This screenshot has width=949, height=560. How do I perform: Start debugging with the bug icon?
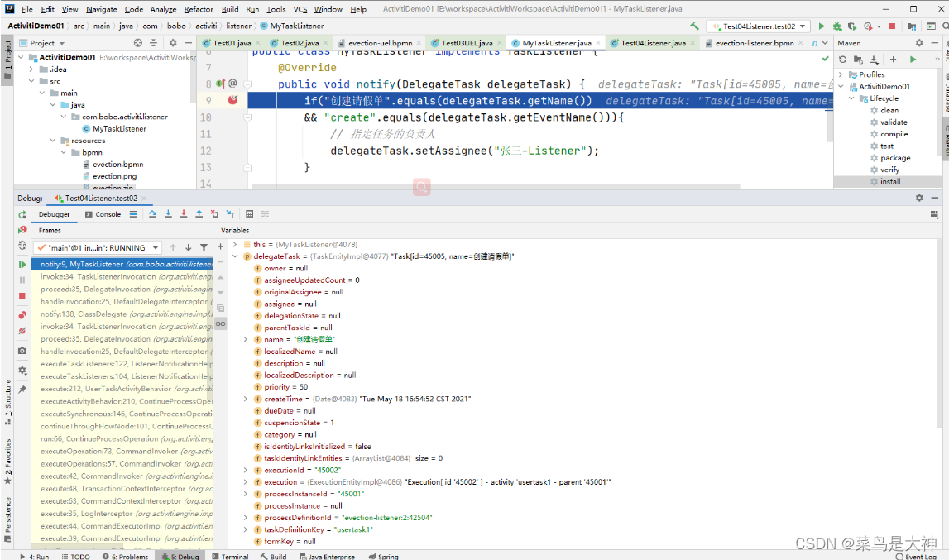tap(837, 26)
